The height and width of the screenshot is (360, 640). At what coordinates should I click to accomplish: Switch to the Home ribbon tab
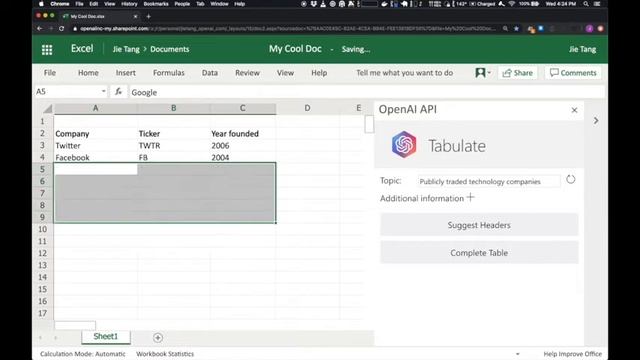tap(88, 73)
